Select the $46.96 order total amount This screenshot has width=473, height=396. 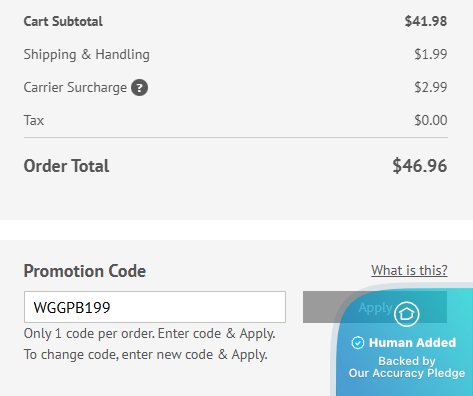420,166
